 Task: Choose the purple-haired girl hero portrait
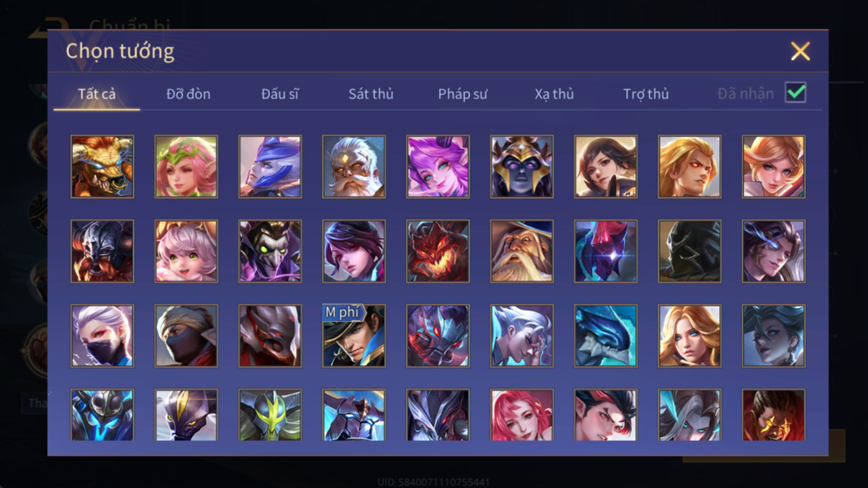[438, 167]
